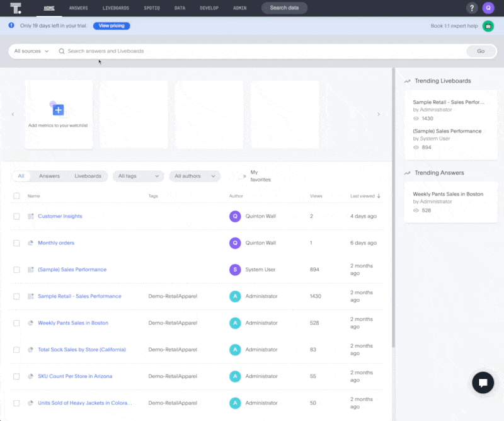
Task: Click the green expert help icon
Action: coord(488,26)
